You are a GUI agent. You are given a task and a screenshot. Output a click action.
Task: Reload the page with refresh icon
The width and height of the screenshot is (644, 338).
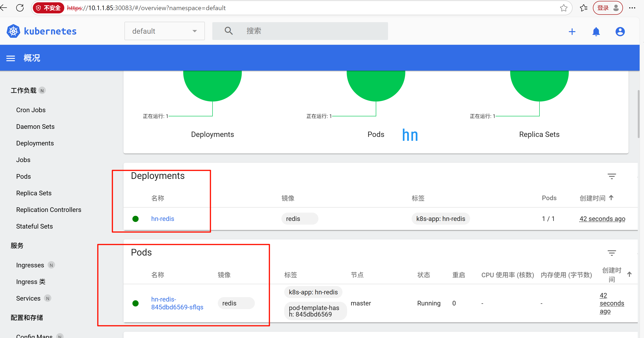pos(20,8)
